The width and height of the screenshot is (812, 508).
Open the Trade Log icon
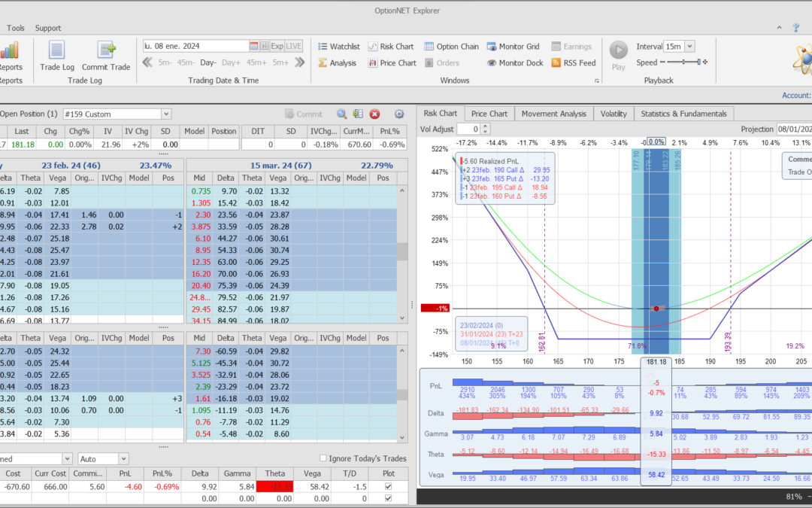[56, 50]
